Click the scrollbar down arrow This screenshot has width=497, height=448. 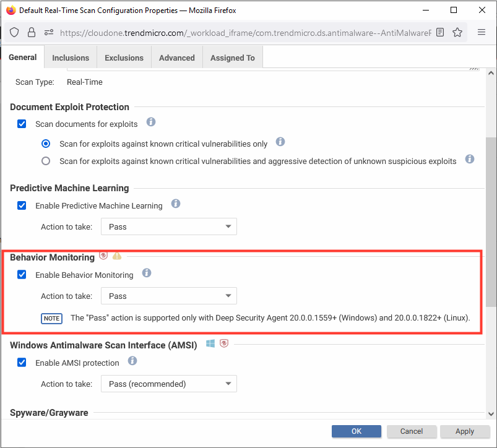pos(491,414)
